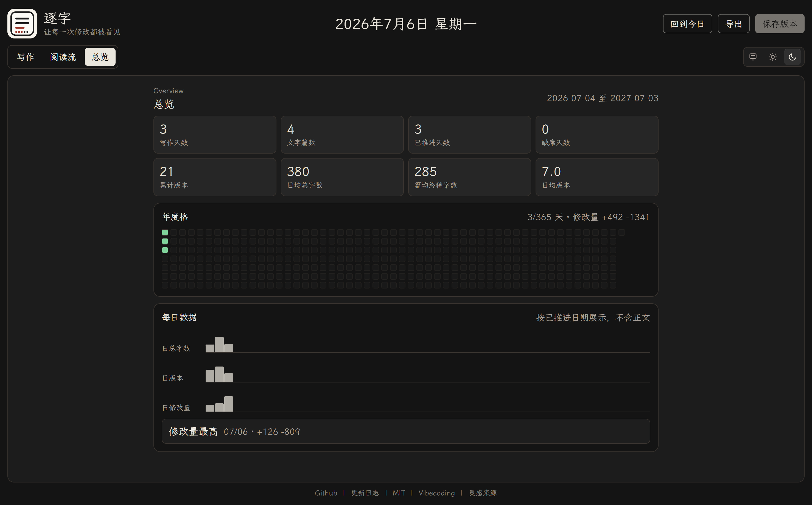
Task: Click the tallest bar in 日版本 chart
Action: pyautogui.click(x=219, y=374)
